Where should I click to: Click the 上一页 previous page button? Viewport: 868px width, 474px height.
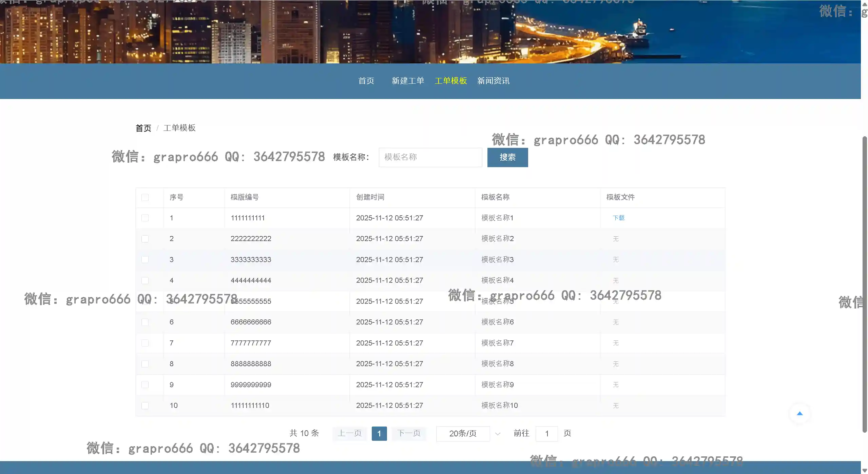pyautogui.click(x=349, y=433)
